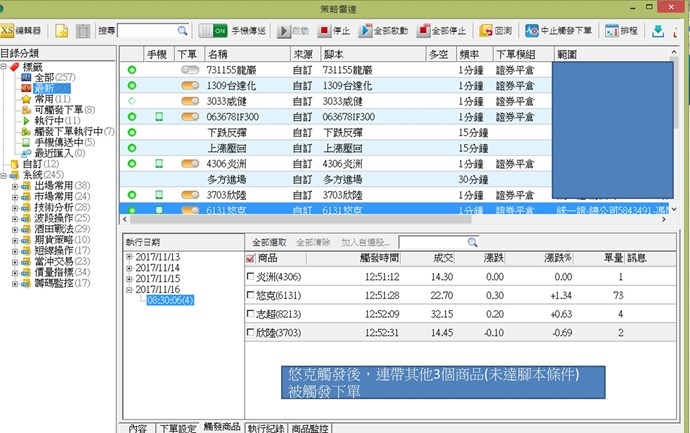690x433 pixels.
Task: Expand the 2017/11/13 date node
Action: pos(130,256)
